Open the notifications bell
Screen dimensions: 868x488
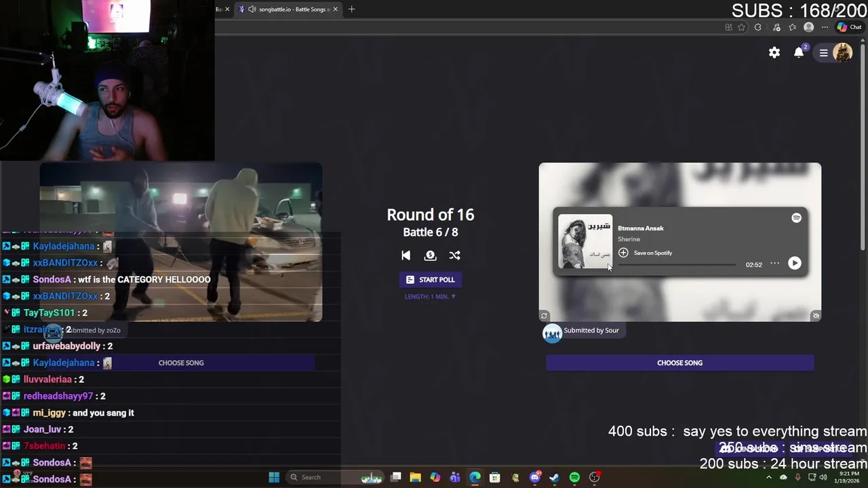[799, 52]
